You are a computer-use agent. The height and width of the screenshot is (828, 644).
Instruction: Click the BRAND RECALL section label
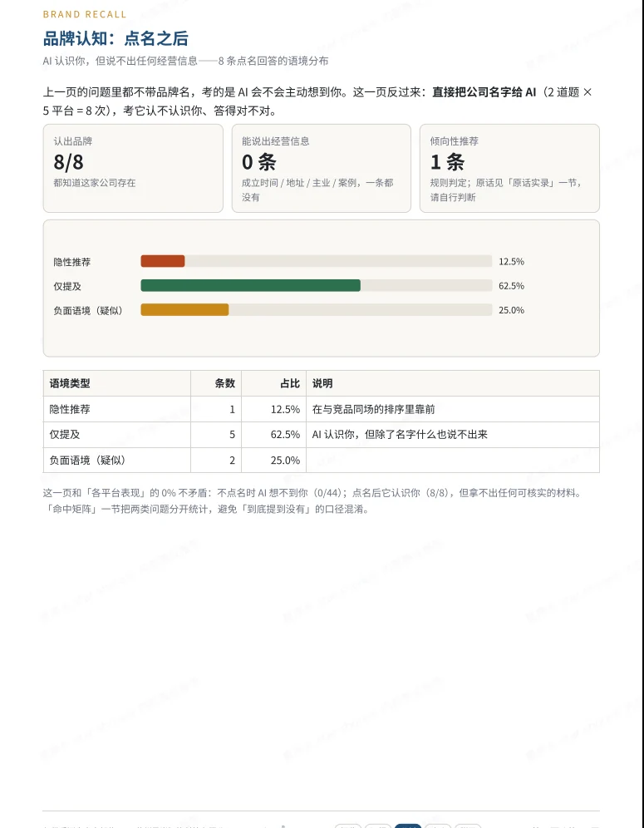click(85, 14)
